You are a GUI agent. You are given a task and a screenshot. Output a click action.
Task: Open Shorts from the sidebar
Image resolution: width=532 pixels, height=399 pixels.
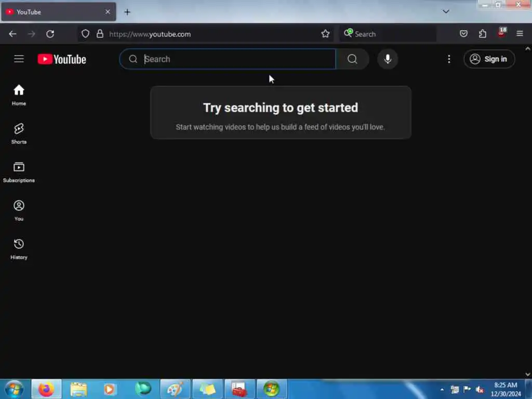pyautogui.click(x=19, y=134)
